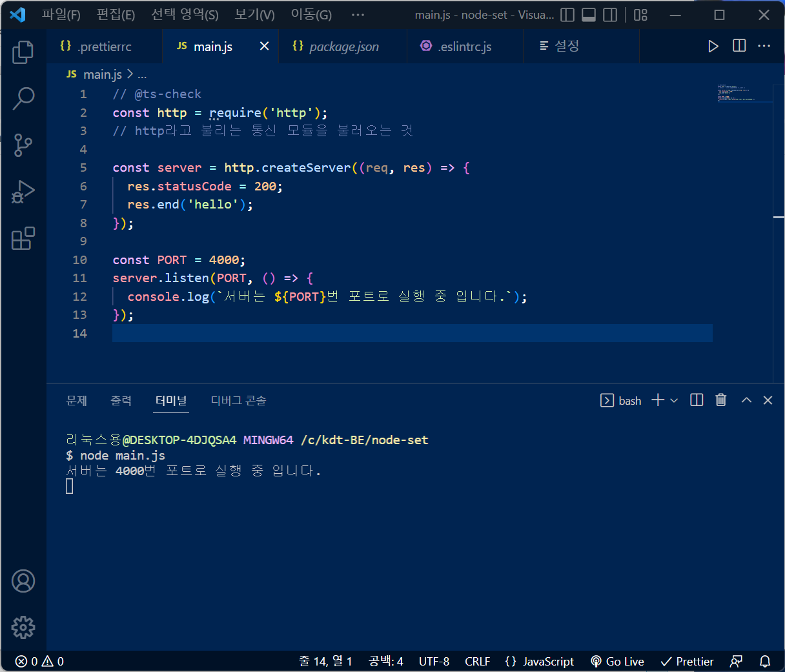Open the Extensions view
This screenshot has width=785, height=672.
23,238
